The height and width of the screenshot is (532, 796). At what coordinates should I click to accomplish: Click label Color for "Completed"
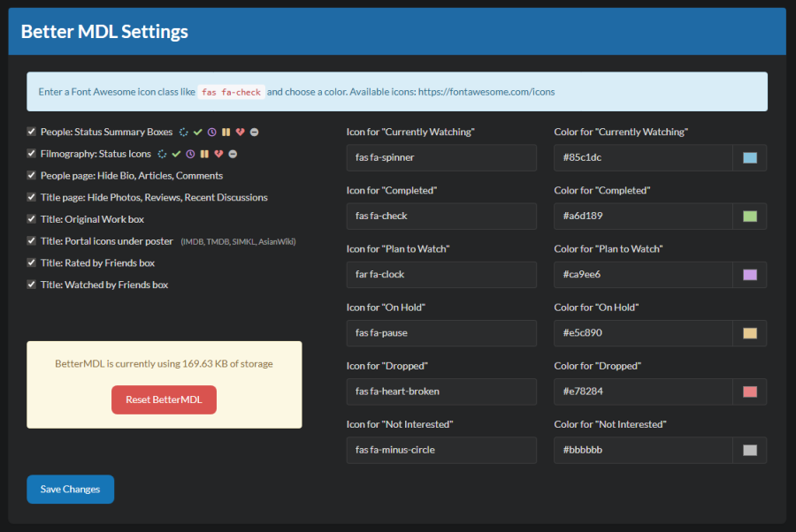click(602, 190)
